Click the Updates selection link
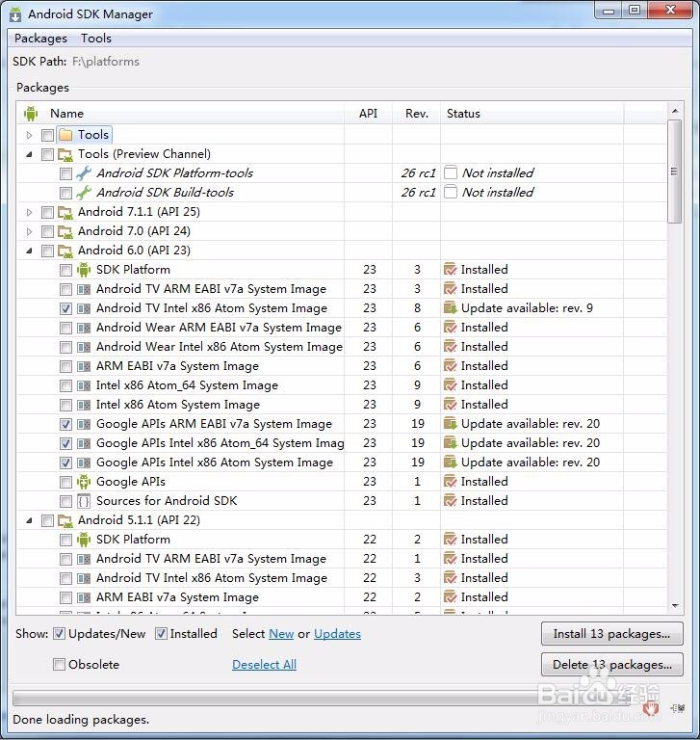Image resolution: width=700 pixels, height=740 pixels. tap(337, 634)
